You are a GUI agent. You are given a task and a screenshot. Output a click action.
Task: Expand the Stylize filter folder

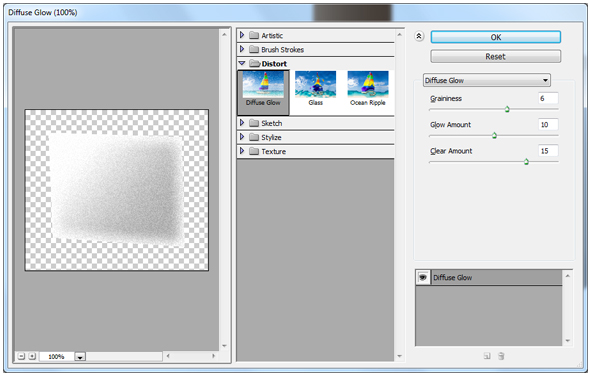tap(242, 137)
